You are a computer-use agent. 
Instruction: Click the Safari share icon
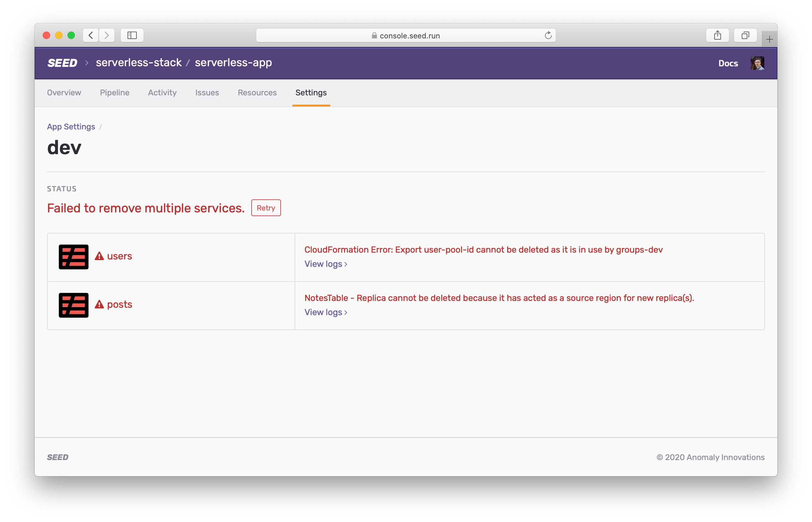click(x=717, y=35)
